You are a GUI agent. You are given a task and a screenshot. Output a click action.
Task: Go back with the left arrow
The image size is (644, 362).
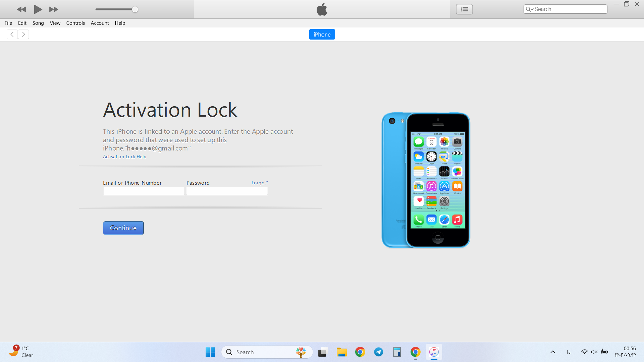[12, 34]
